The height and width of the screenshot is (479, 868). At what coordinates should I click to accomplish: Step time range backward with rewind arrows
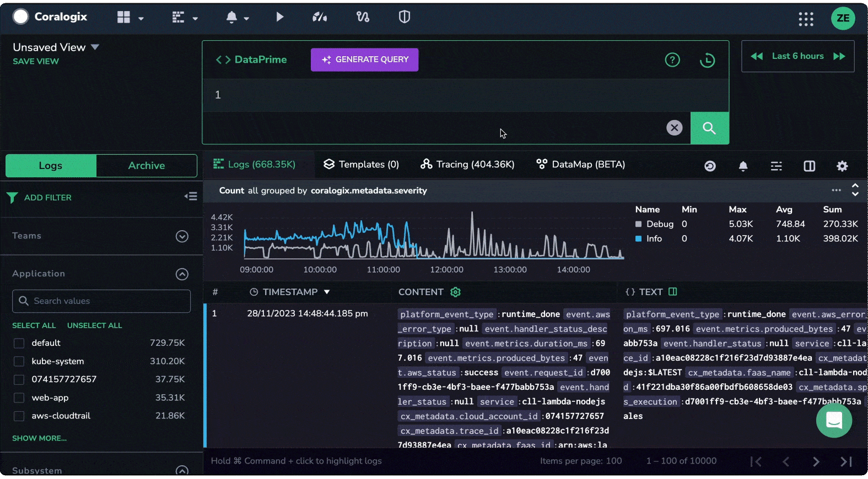click(757, 56)
